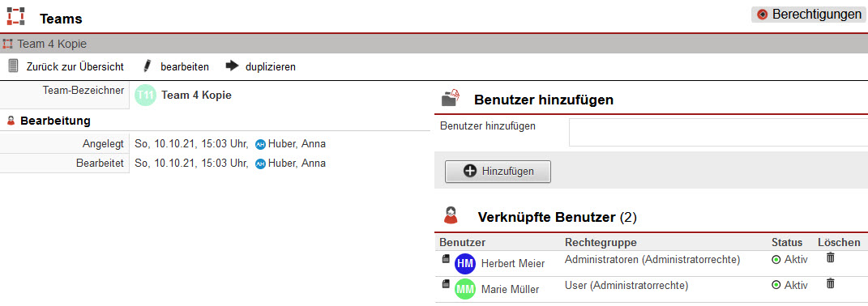Click Administratoren (Administratorrechte) cell

[652, 259]
